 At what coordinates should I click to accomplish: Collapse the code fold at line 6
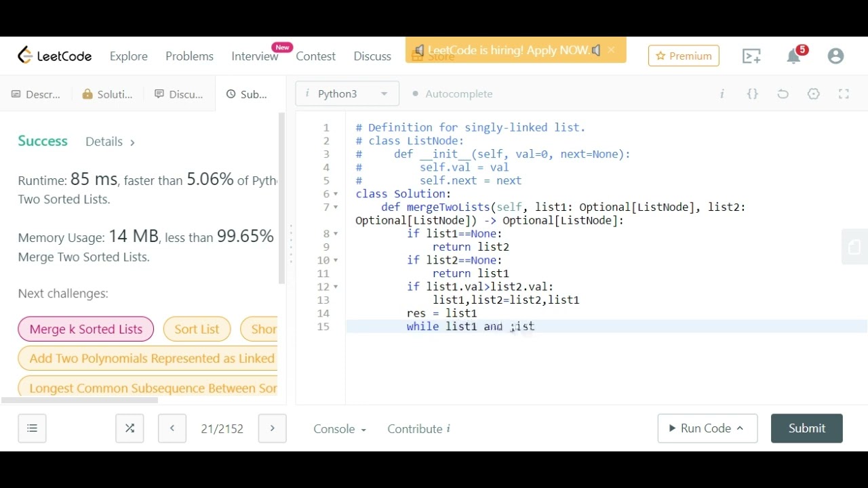coord(336,194)
